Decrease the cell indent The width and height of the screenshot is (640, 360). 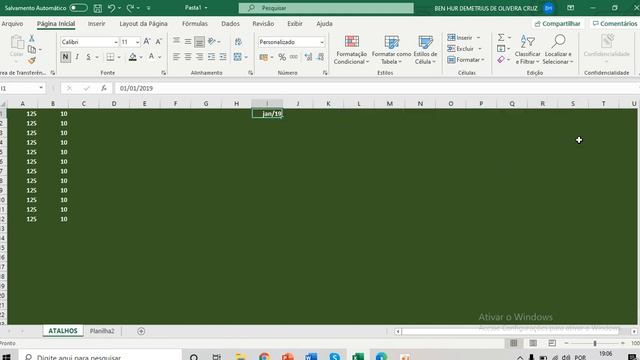coord(211,57)
